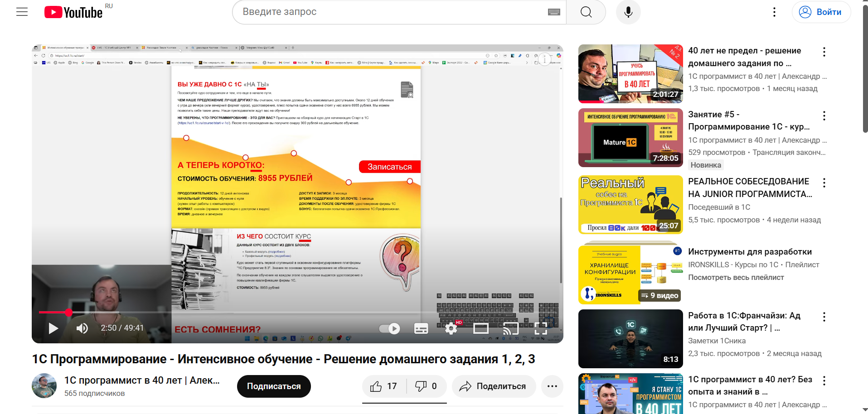
Task: Dislike the video with thumbs down
Action: pyautogui.click(x=426, y=386)
